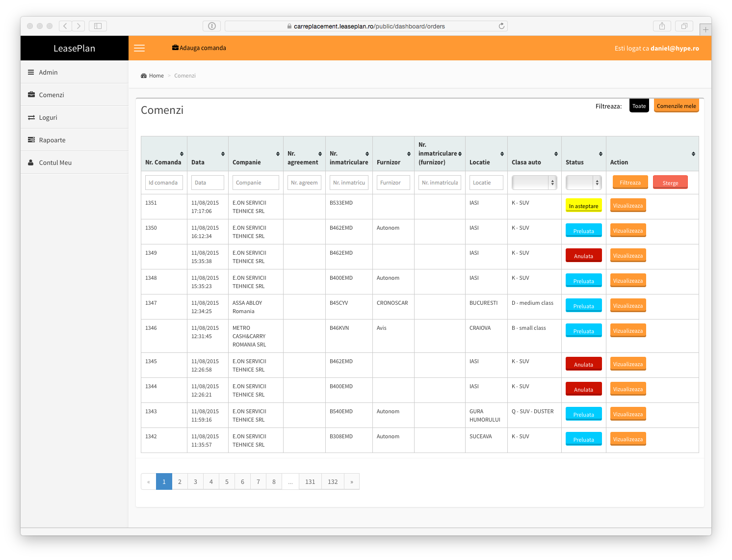Vizualizeaza order 1342
Image resolution: width=732 pixels, height=560 pixels.
[x=628, y=439]
